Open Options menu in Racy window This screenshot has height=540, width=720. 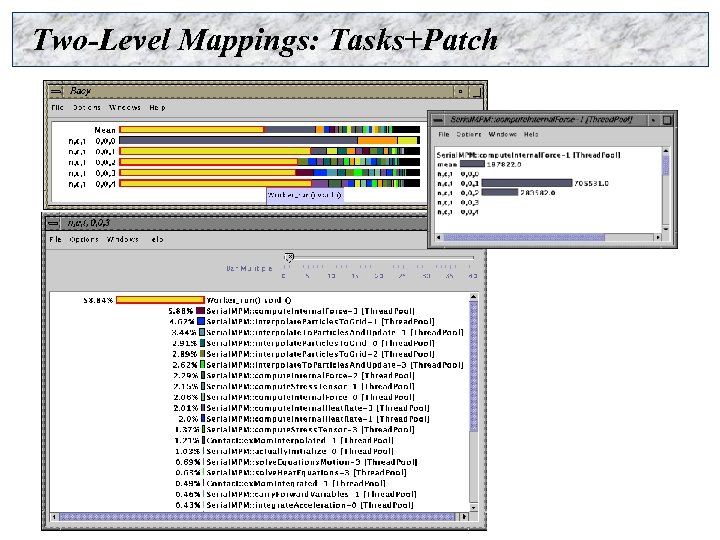(x=87, y=107)
